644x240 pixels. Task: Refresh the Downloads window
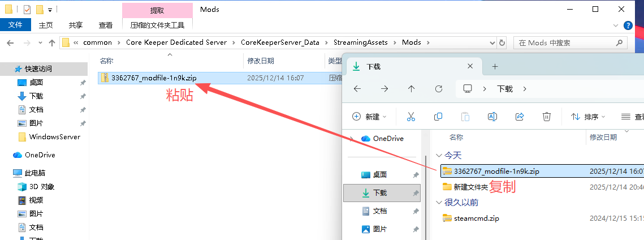click(438, 89)
